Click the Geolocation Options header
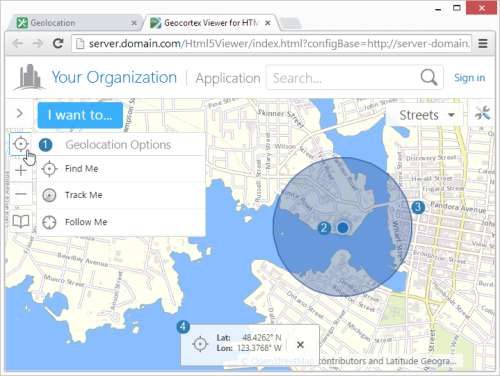 tap(118, 145)
